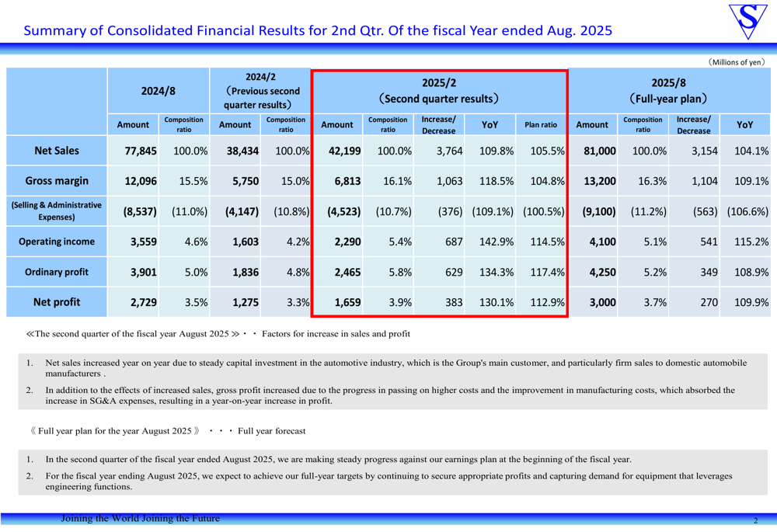Click the Operating income YoY 142.9%
This screenshot has height=532, width=777.
tap(496, 242)
